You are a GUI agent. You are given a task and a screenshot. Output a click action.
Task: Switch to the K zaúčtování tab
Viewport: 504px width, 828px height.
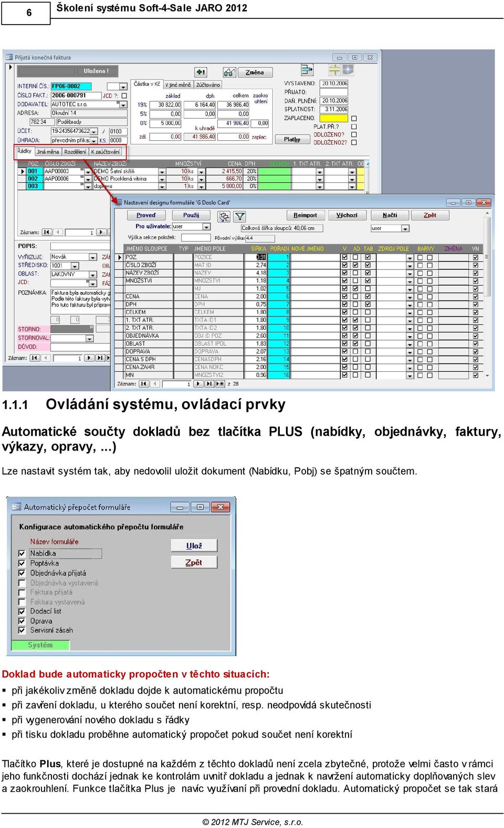pyautogui.click(x=105, y=152)
